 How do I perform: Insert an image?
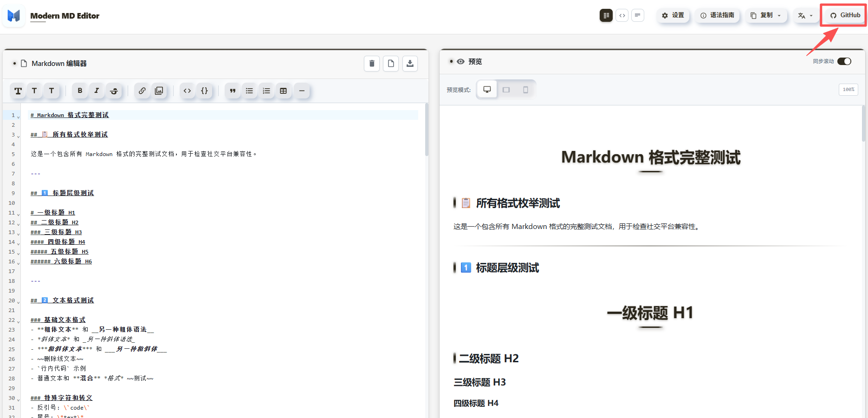click(x=159, y=91)
